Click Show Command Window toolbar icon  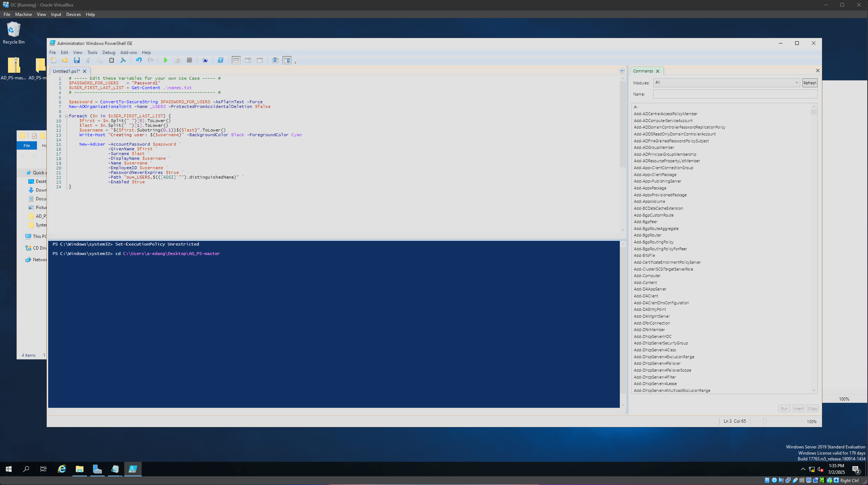(x=275, y=60)
